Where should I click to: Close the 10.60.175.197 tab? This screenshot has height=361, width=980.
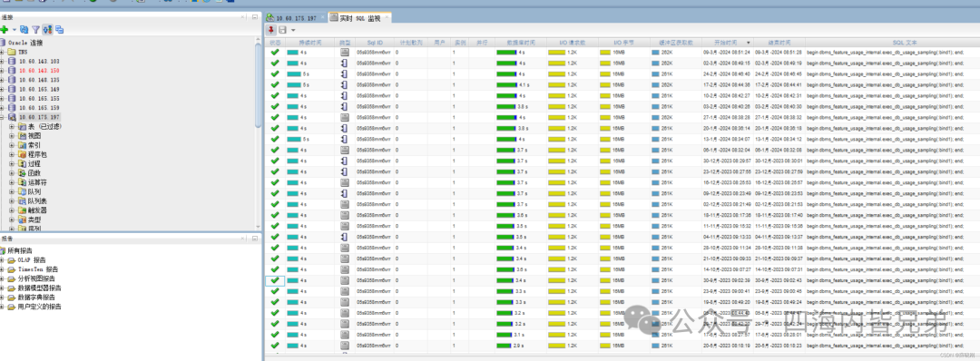(323, 17)
